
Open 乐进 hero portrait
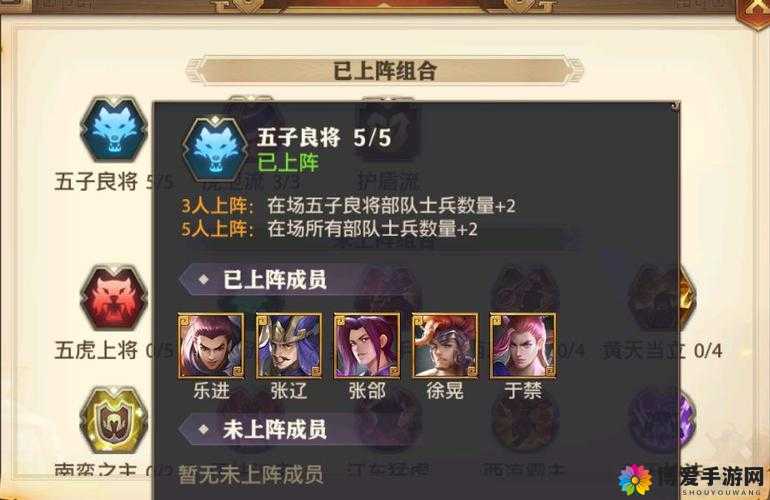(211, 346)
